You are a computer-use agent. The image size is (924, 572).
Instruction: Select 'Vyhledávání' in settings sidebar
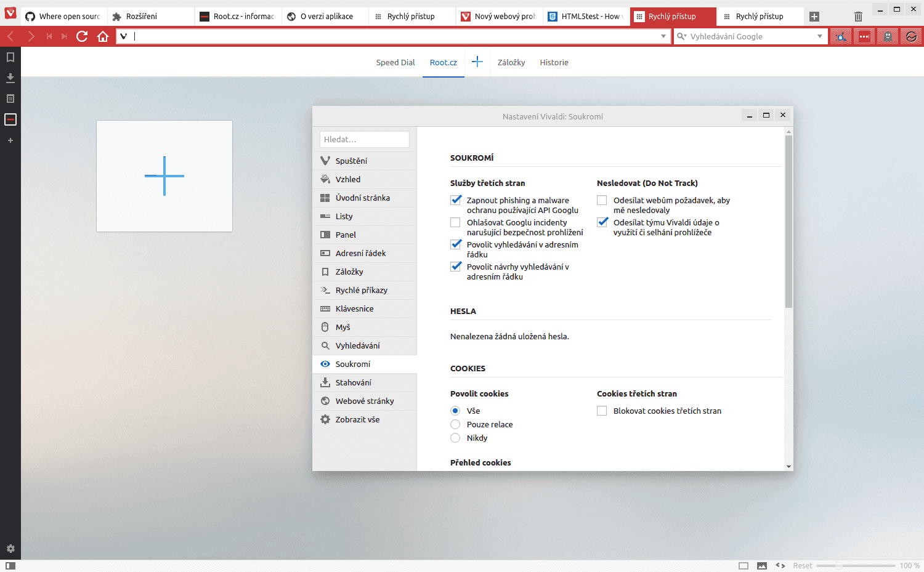tap(358, 345)
